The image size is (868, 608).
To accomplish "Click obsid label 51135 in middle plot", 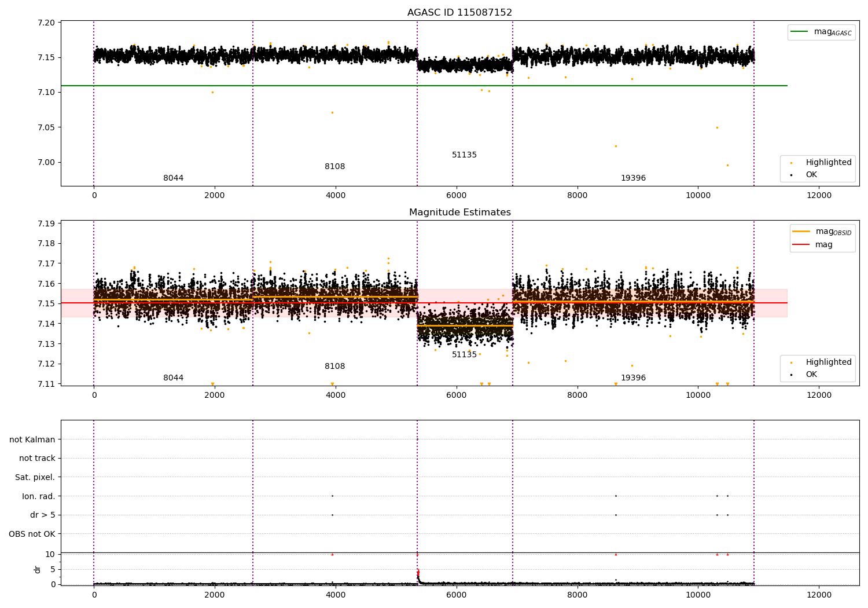I will [x=465, y=355].
